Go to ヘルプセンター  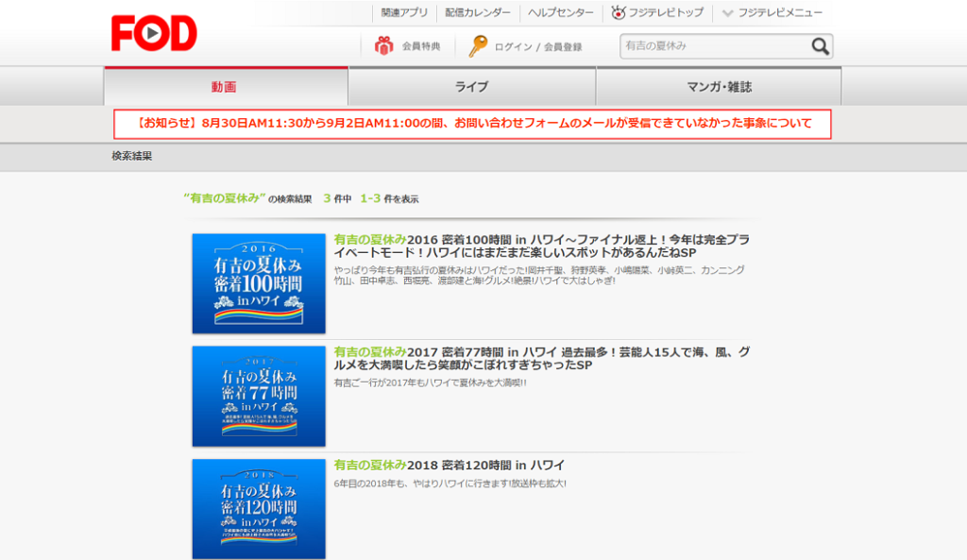coord(560,13)
